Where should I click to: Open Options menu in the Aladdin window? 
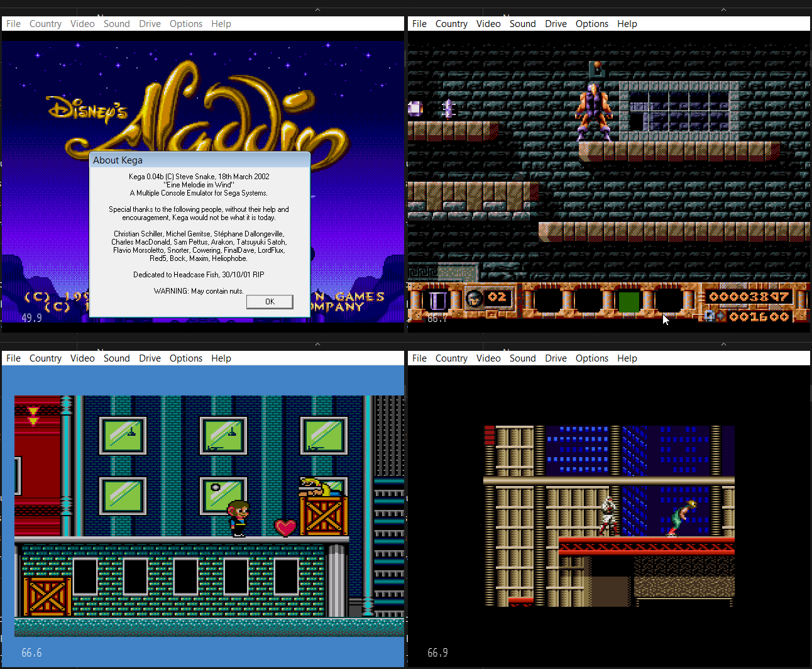tap(186, 24)
